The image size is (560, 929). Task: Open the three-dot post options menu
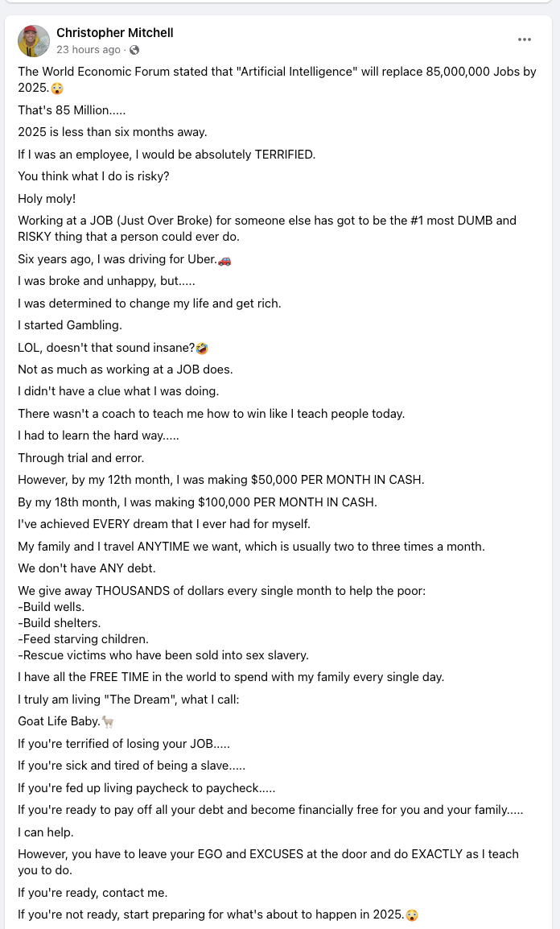coord(524,39)
